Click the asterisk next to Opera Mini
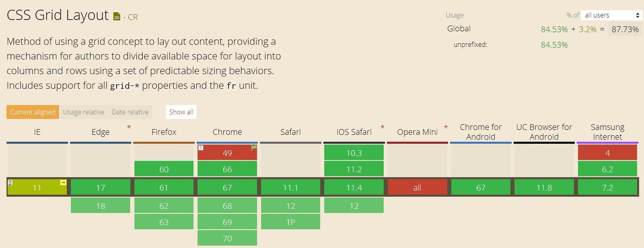Image resolution: width=644 pixels, height=248 pixels. tap(446, 127)
